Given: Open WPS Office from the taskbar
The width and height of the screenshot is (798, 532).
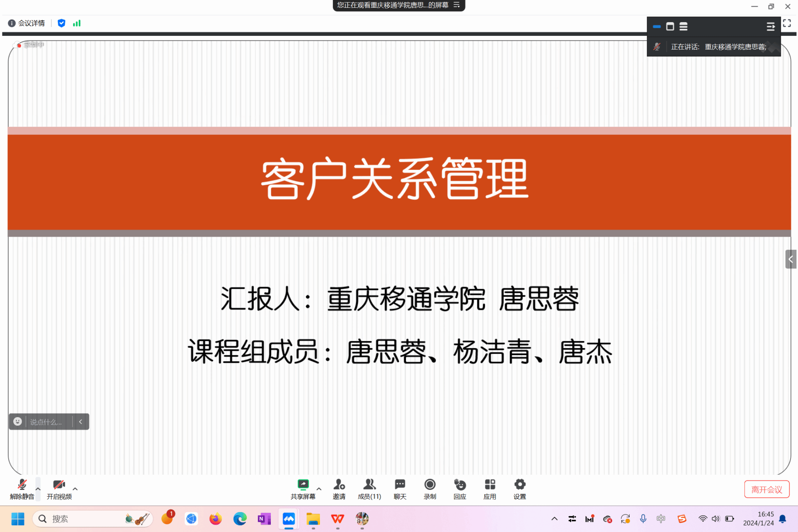Looking at the screenshot, I should [x=337, y=519].
